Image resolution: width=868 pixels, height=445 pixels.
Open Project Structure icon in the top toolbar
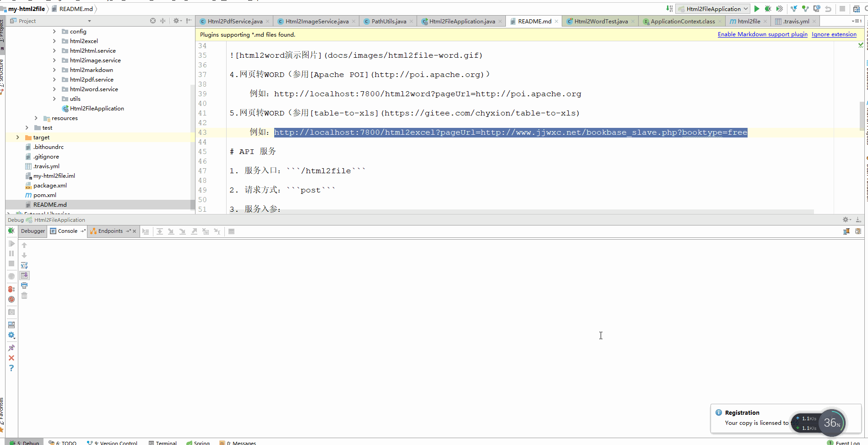(857, 9)
